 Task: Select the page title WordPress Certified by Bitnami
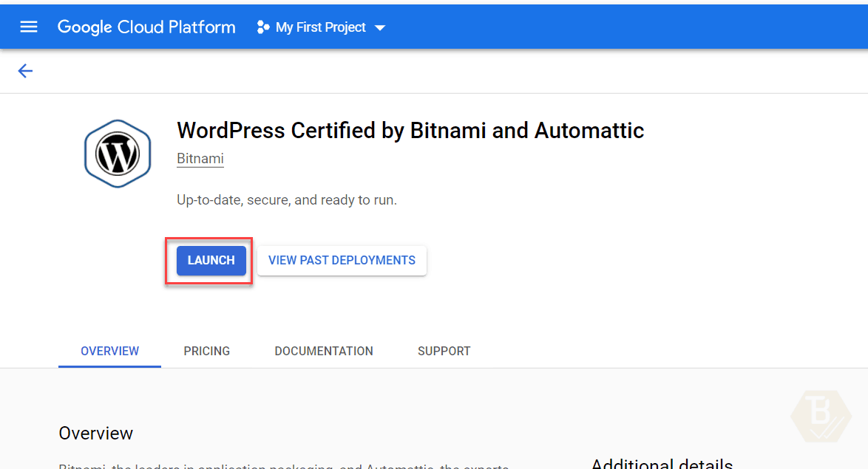pyautogui.click(x=410, y=130)
